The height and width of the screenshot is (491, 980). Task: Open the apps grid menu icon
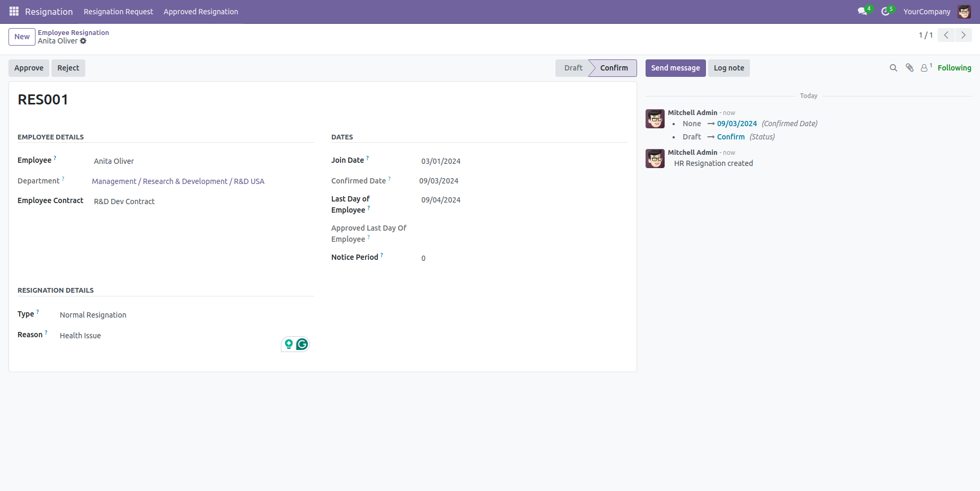pos(14,11)
